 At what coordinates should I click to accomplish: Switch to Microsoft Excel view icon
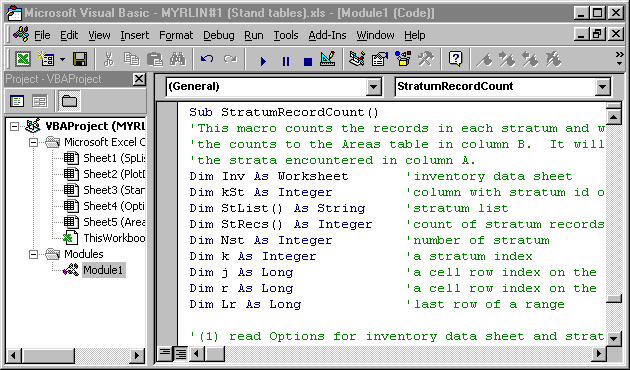(23, 60)
